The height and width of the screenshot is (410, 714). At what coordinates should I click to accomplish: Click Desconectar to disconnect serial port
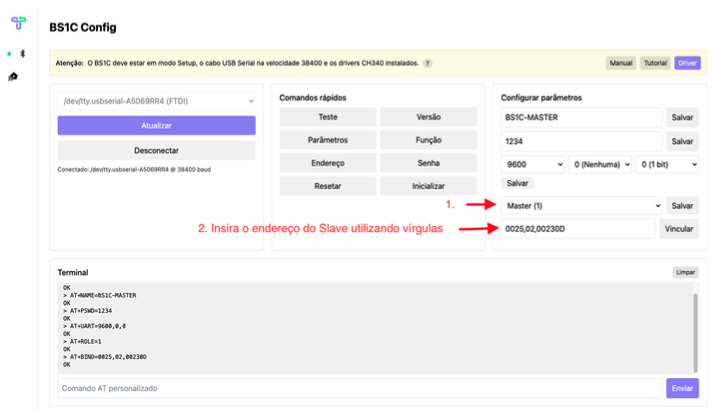tap(156, 150)
